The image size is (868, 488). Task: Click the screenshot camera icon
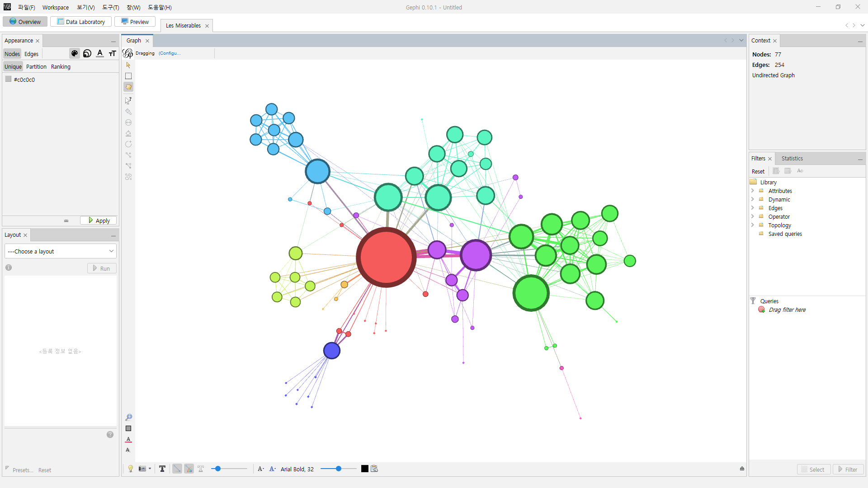click(x=142, y=469)
